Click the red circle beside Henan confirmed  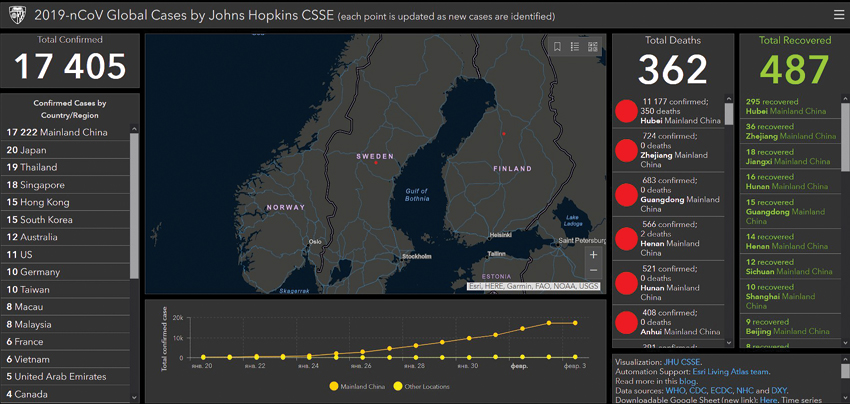tap(626, 239)
